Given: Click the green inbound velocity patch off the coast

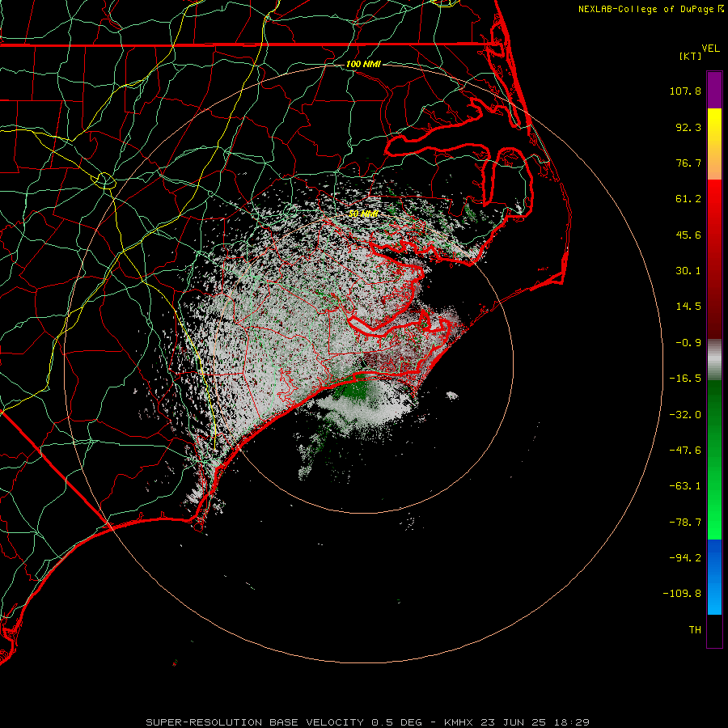Looking at the screenshot, I should click(357, 388).
